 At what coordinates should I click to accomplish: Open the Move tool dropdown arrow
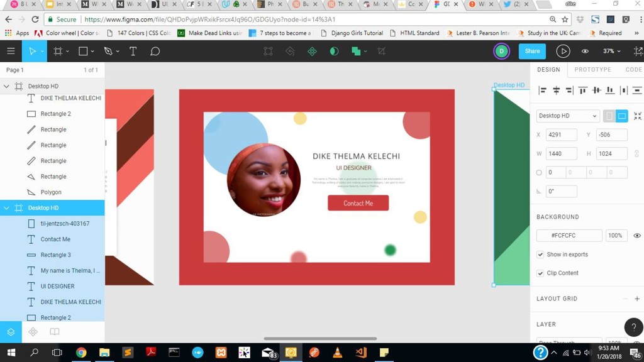(42, 52)
